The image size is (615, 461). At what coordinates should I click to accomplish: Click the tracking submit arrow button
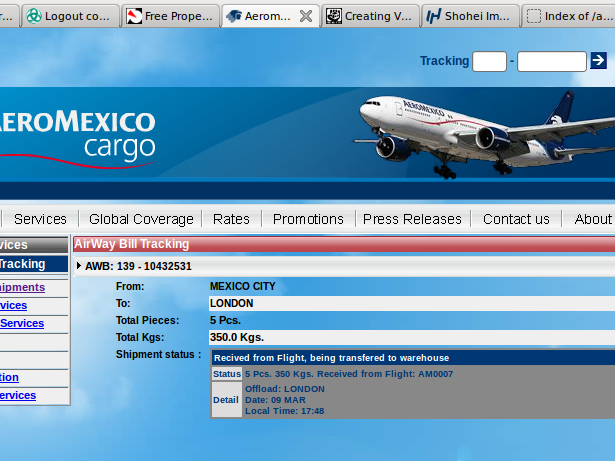[598, 61]
